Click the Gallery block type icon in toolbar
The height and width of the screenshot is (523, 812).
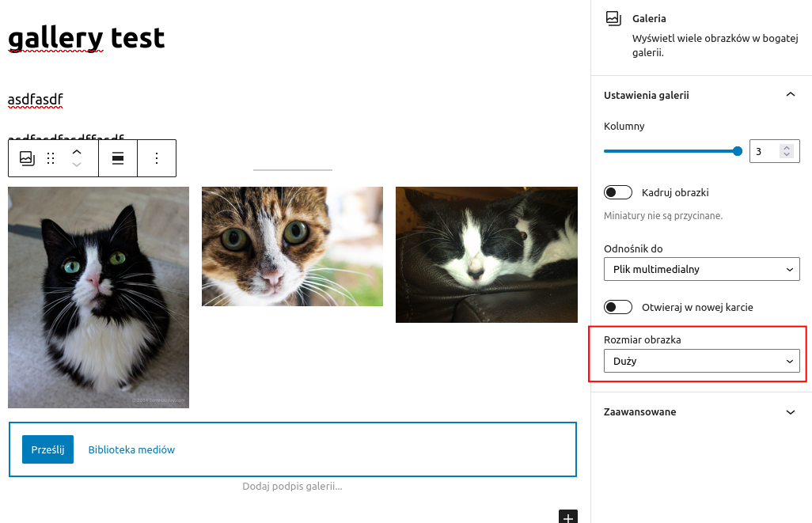click(27, 158)
